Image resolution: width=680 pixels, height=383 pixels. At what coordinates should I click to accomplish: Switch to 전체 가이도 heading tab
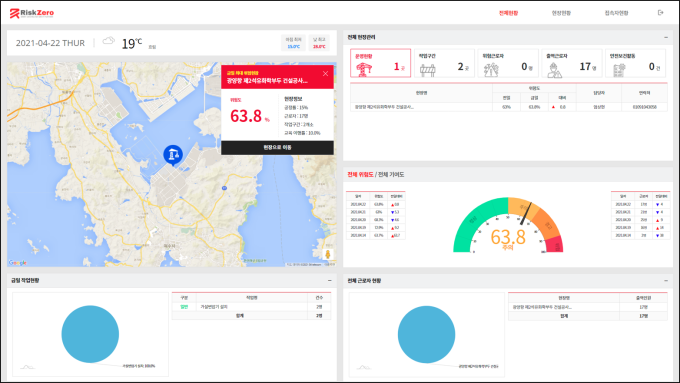[391, 174]
